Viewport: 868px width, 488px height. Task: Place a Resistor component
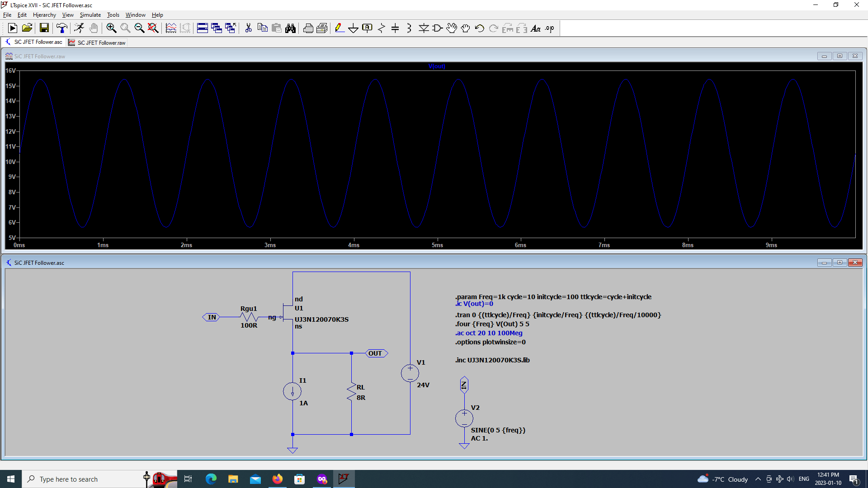pos(382,28)
